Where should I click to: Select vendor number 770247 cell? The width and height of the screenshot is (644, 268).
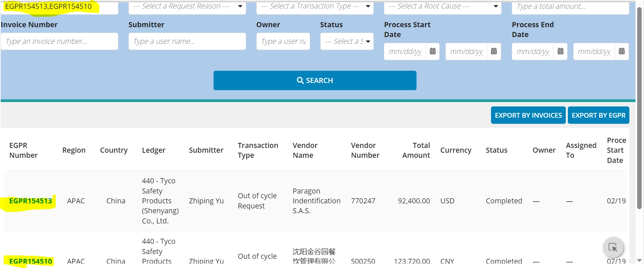[363, 201]
